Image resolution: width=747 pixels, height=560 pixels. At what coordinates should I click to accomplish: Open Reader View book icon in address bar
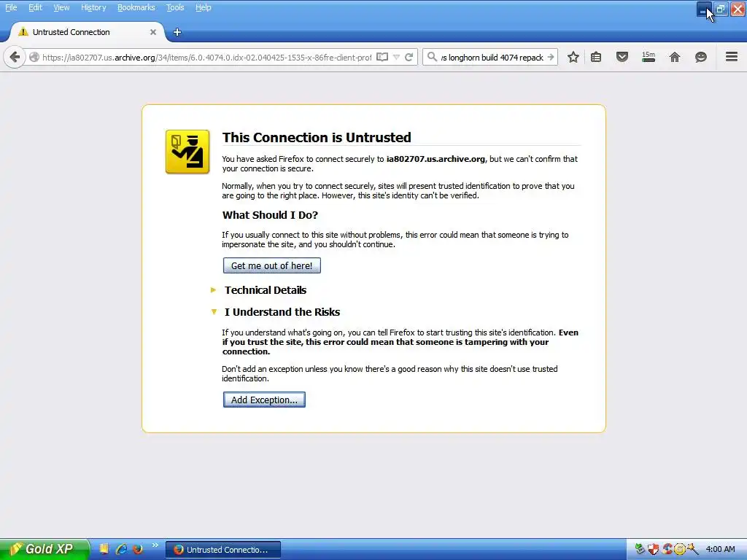pos(382,57)
